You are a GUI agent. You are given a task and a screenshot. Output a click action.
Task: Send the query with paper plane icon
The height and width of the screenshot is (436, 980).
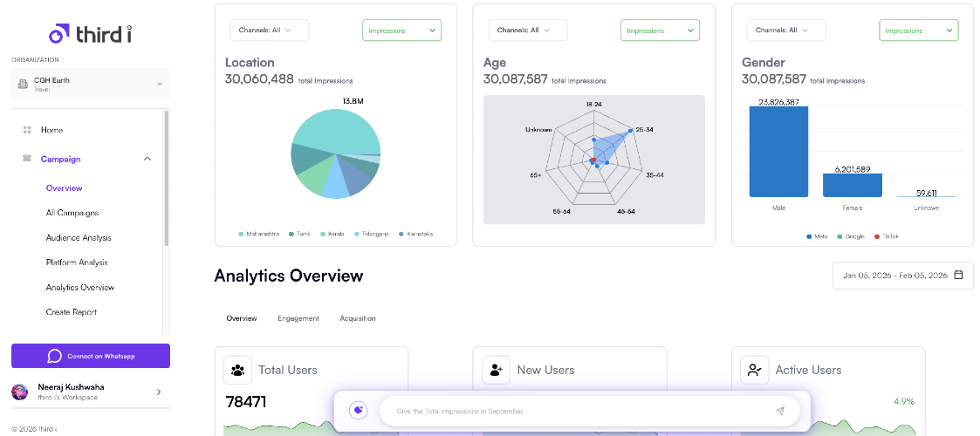pos(780,411)
